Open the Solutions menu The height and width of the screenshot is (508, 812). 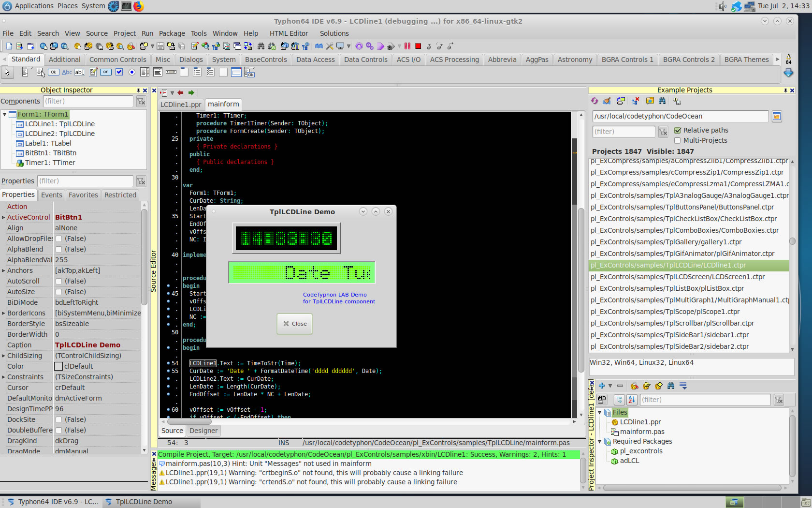click(x=334, y=33)
